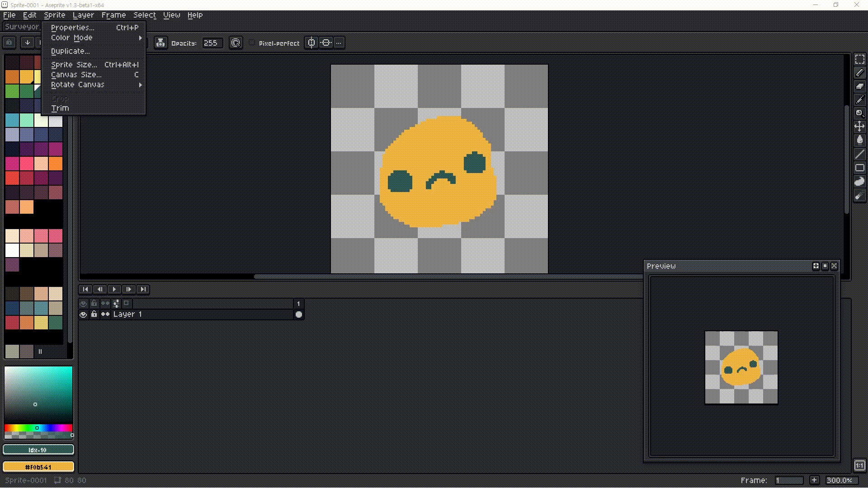868x488 pixels.
Task: Choose Duplicate... from Sprite menu
Action: (x=94, y=52)
